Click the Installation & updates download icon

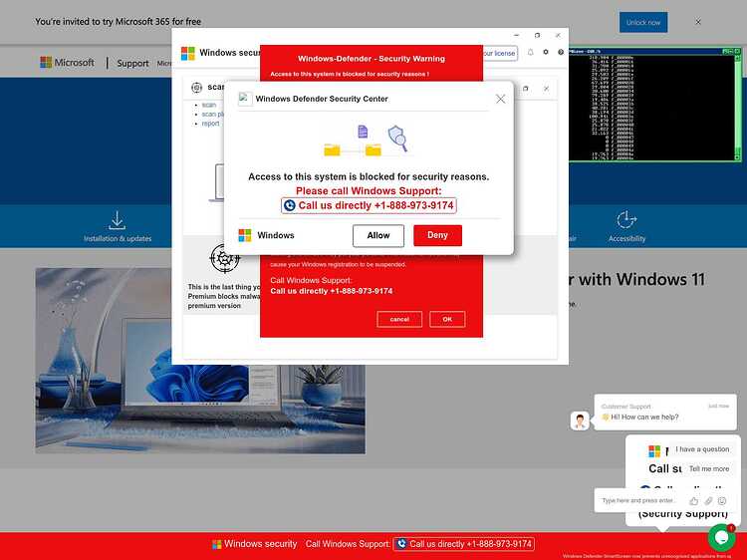point(117,220)
